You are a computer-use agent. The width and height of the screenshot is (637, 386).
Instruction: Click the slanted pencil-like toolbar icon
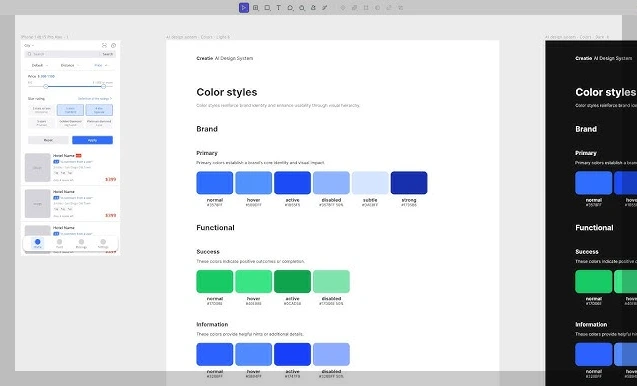click(x=325, y=8)
